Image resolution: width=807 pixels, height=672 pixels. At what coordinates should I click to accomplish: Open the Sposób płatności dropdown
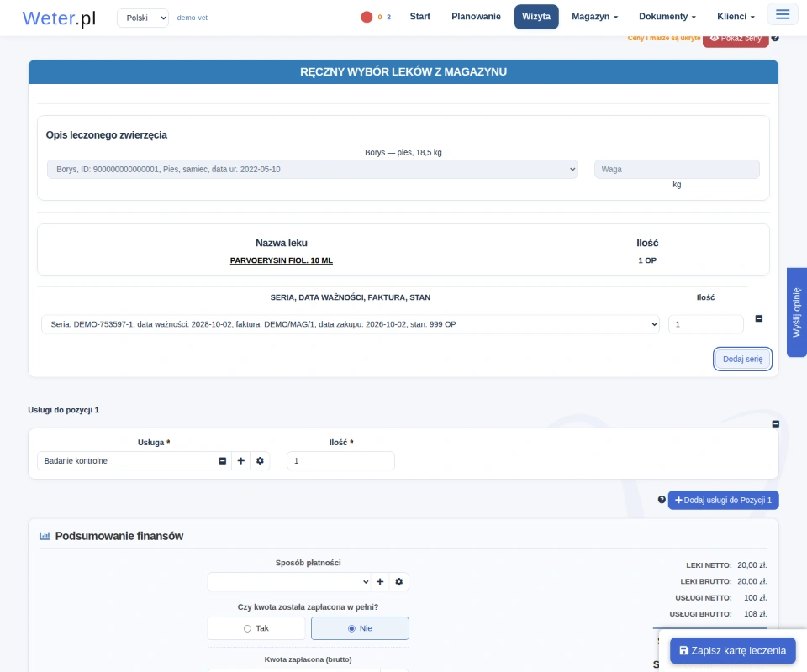point(289,581)
